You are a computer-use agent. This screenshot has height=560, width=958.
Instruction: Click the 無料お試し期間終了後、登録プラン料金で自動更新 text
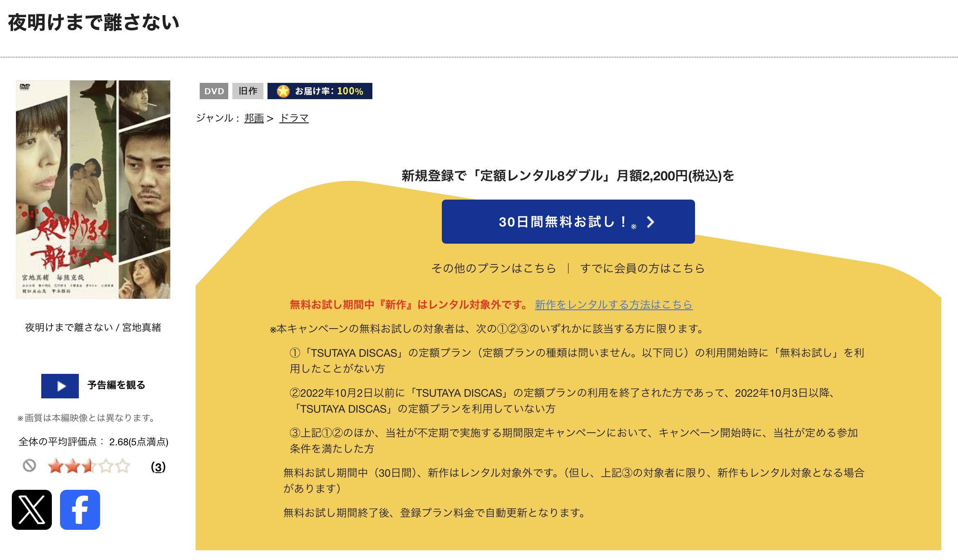point(435,513)
